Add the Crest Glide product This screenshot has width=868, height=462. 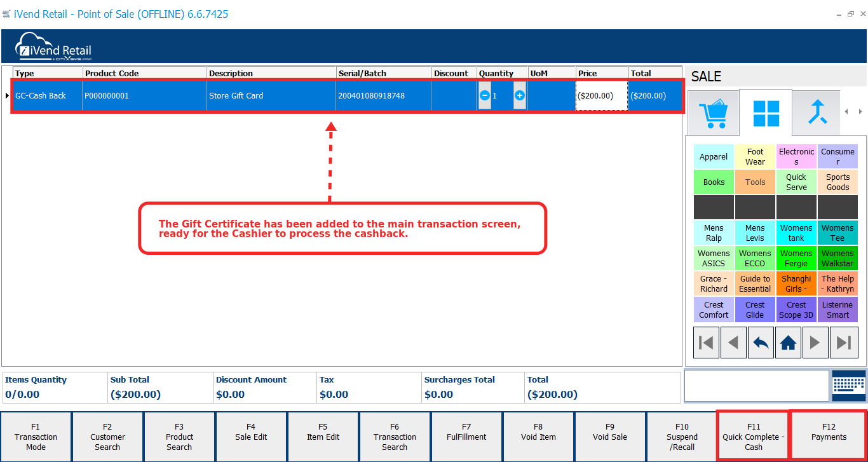click(755, 309)
